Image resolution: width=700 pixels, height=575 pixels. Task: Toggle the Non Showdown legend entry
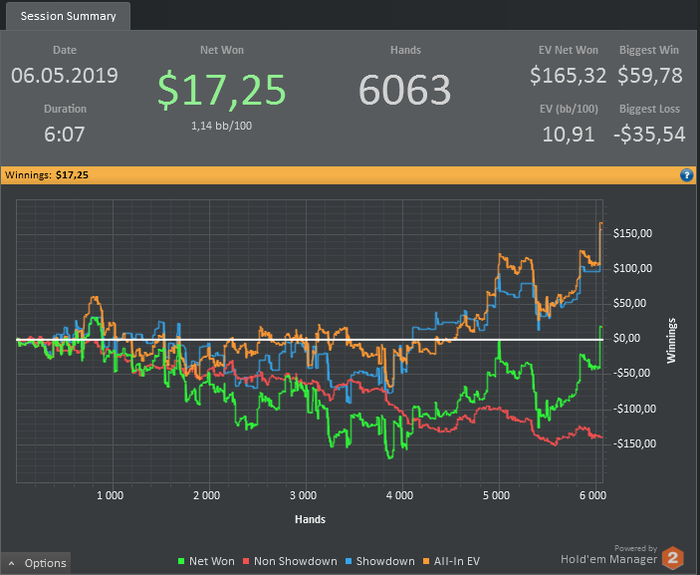pyautogui.click(x=290, y=561)
